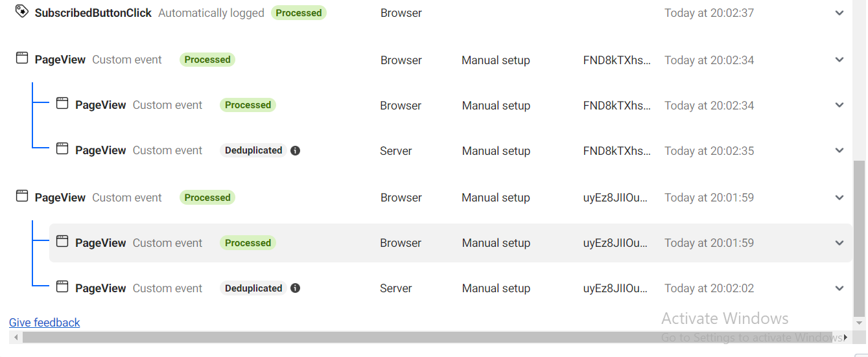Screen dimensions: 868x357
Task: Click the 20:02:35 Server PageView window icon
Action: coord(62,149)
